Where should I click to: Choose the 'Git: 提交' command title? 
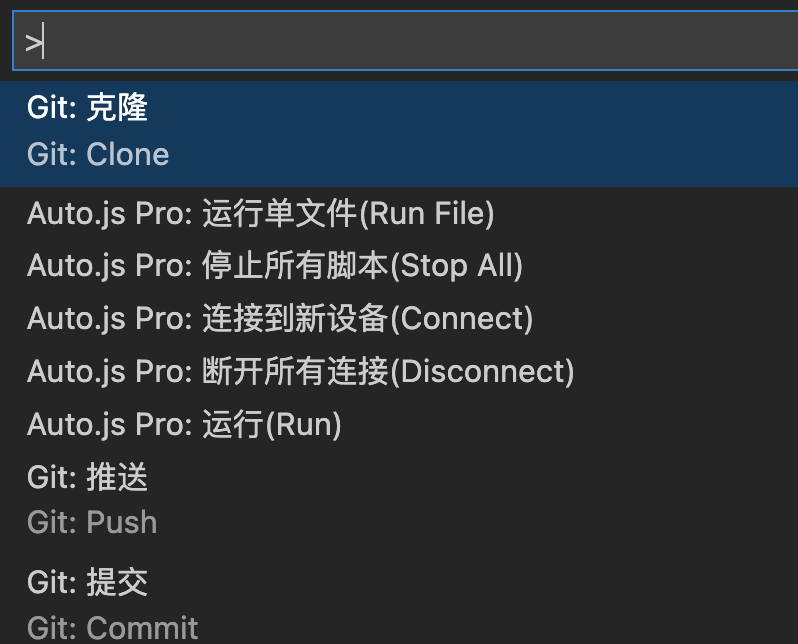(x=88, y=583)
